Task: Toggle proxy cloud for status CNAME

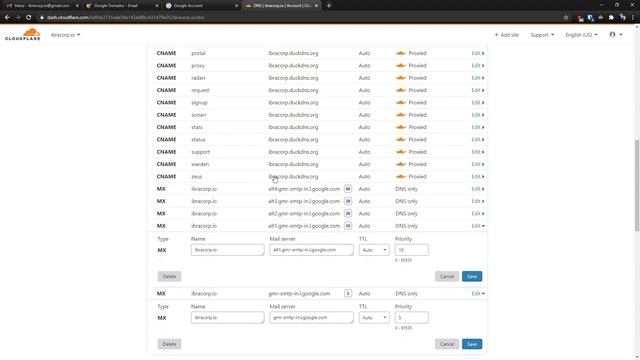Action: 401,140
